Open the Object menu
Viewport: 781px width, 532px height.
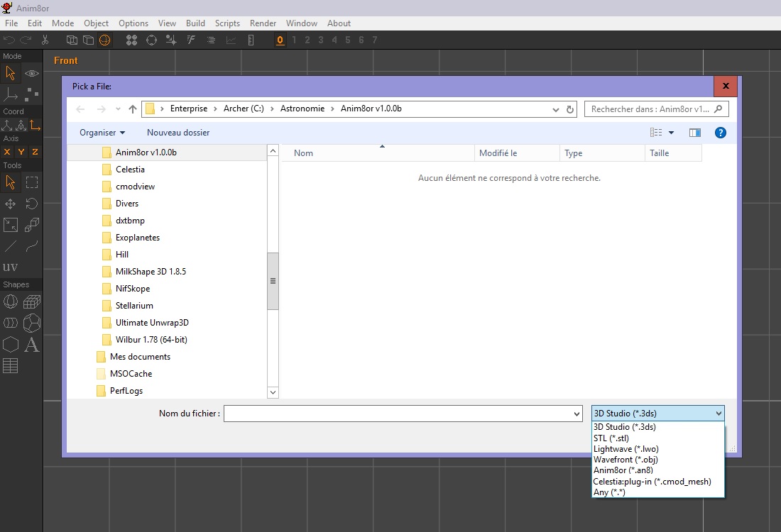96,23
